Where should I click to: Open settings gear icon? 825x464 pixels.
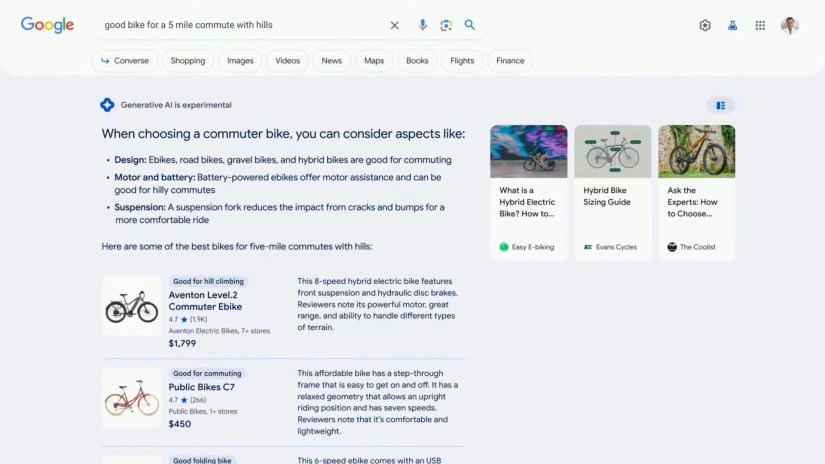pos(705,25)
